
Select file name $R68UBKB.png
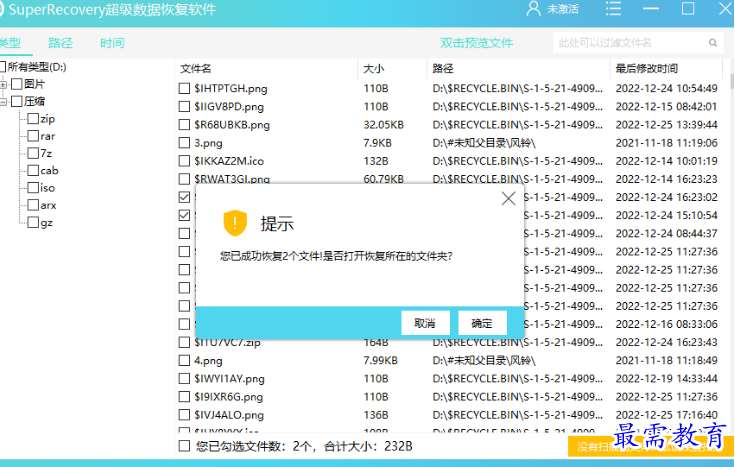pos(232,125)
